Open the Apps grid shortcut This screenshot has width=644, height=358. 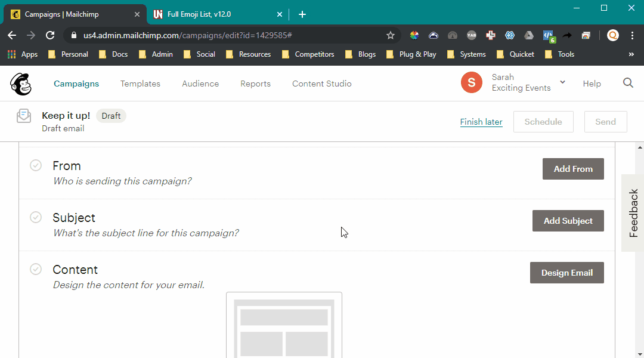click(23, 54)
